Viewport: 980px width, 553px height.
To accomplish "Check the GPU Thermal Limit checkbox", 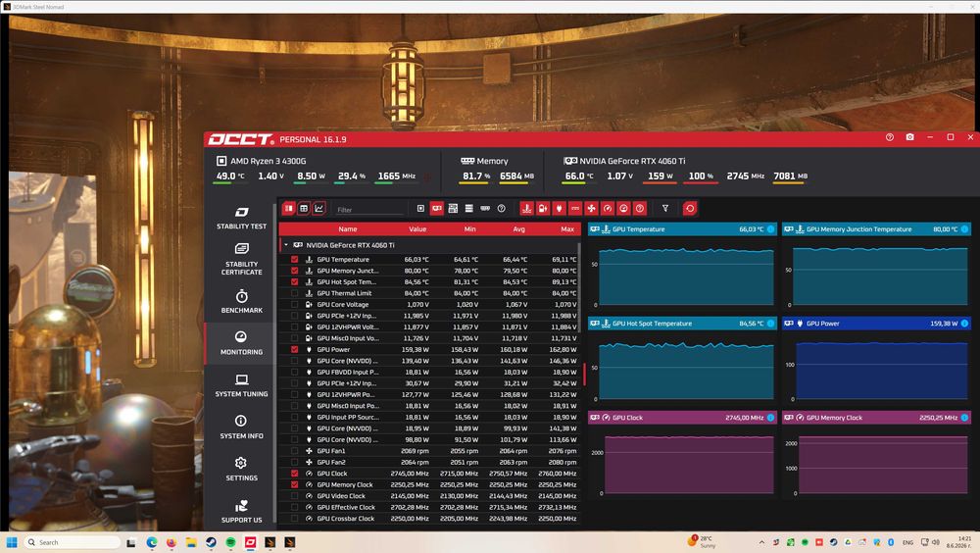I will point(294,293).
